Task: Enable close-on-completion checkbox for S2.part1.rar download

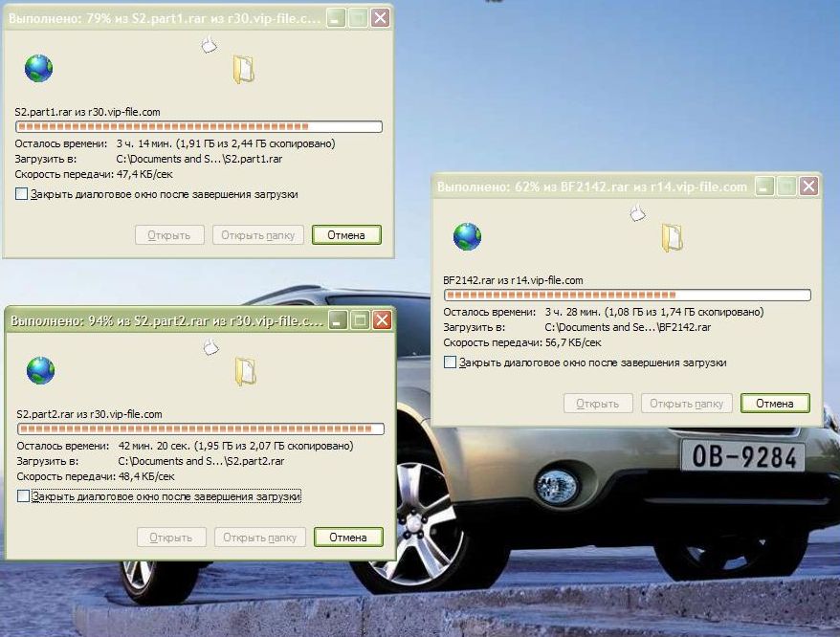Action: [21, 194]
